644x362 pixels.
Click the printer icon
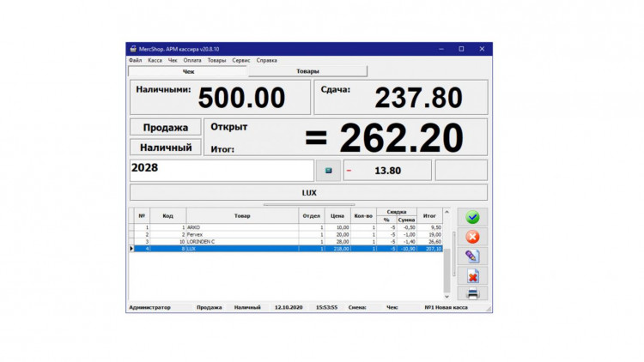click(472, 293)
